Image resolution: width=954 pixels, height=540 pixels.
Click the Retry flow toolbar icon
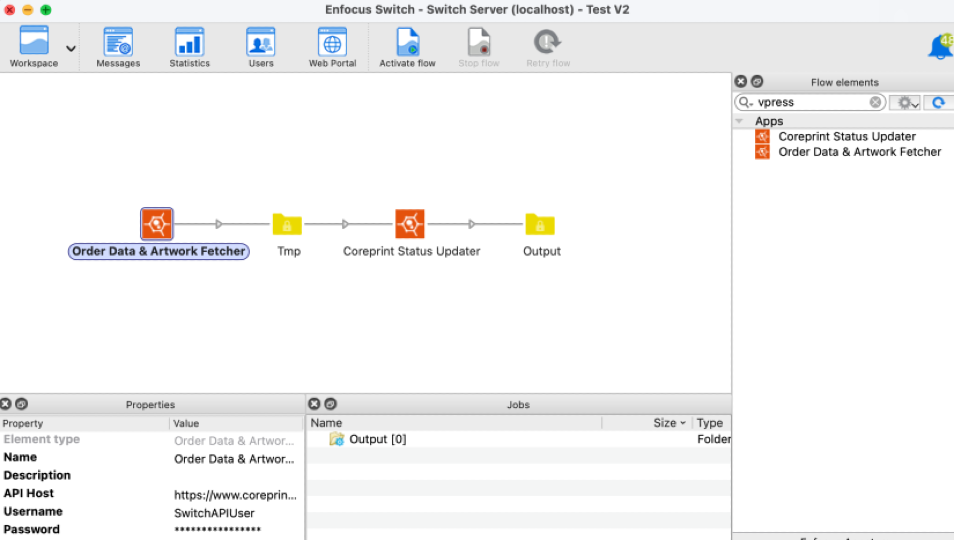(548, 47)
